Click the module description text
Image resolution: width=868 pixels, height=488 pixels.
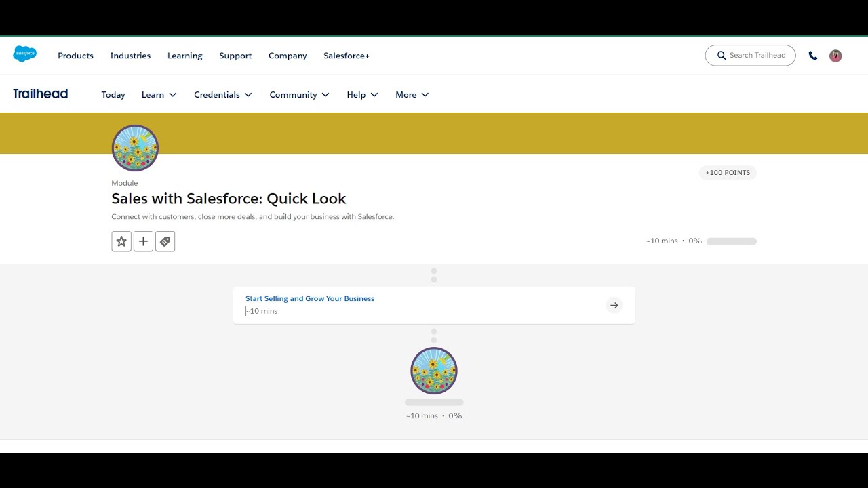252,217
